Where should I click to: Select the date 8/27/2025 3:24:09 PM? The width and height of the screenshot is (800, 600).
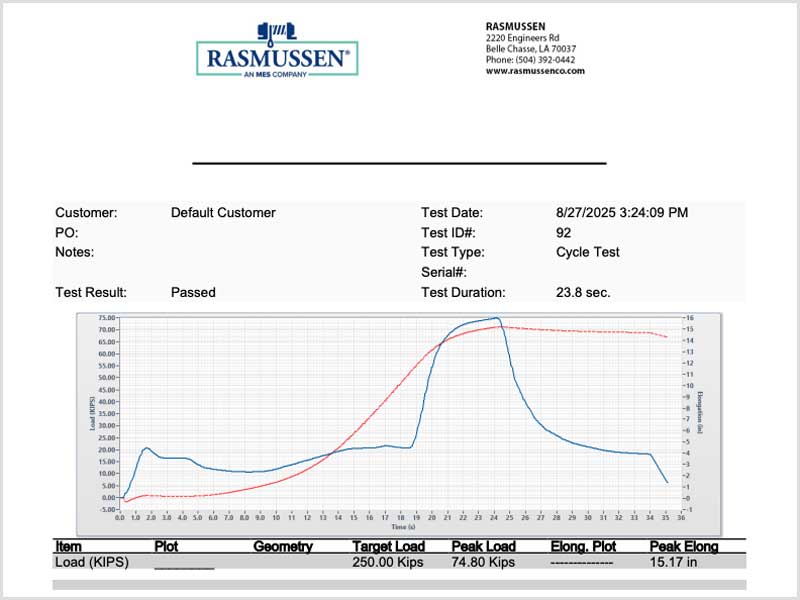[x=622, y=213]
